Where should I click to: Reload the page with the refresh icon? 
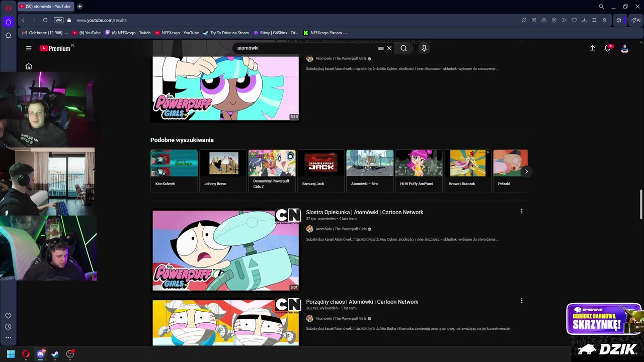45,20
